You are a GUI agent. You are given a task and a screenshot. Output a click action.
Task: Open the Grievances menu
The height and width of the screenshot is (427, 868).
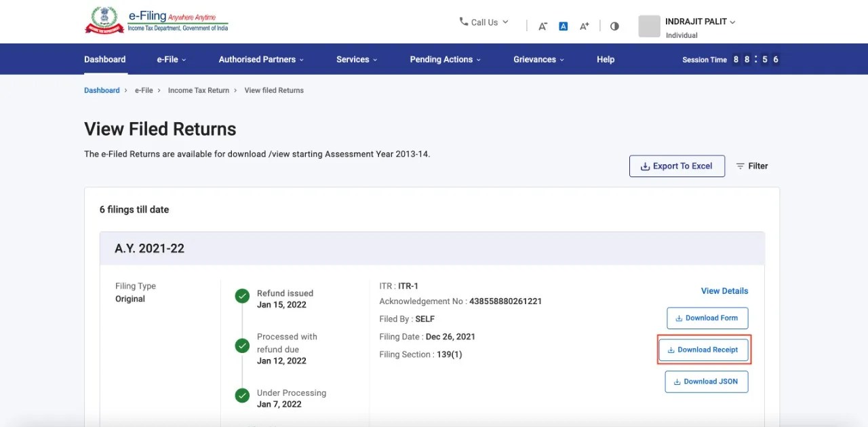539,59
